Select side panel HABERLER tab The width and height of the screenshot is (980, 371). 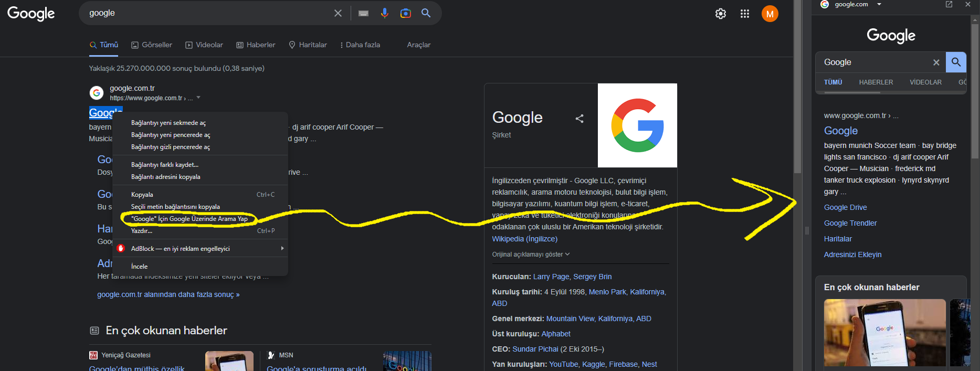click(x=876, y=82)
